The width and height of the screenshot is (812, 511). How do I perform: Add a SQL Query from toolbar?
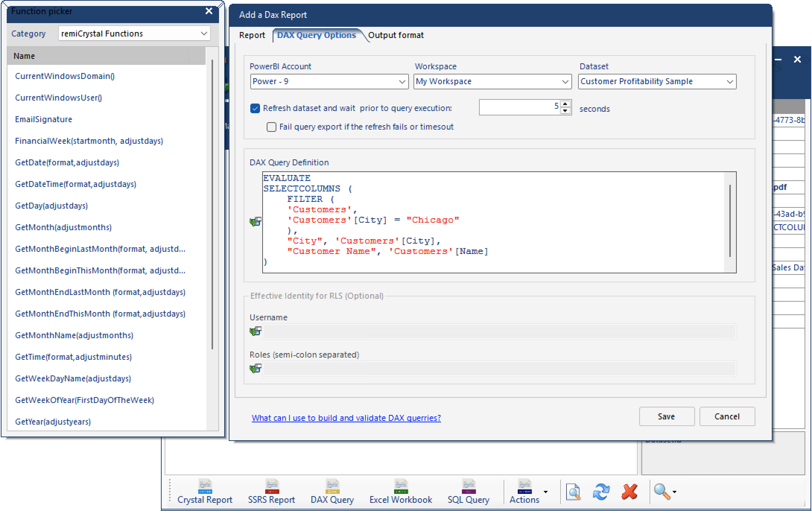[469, 492]
